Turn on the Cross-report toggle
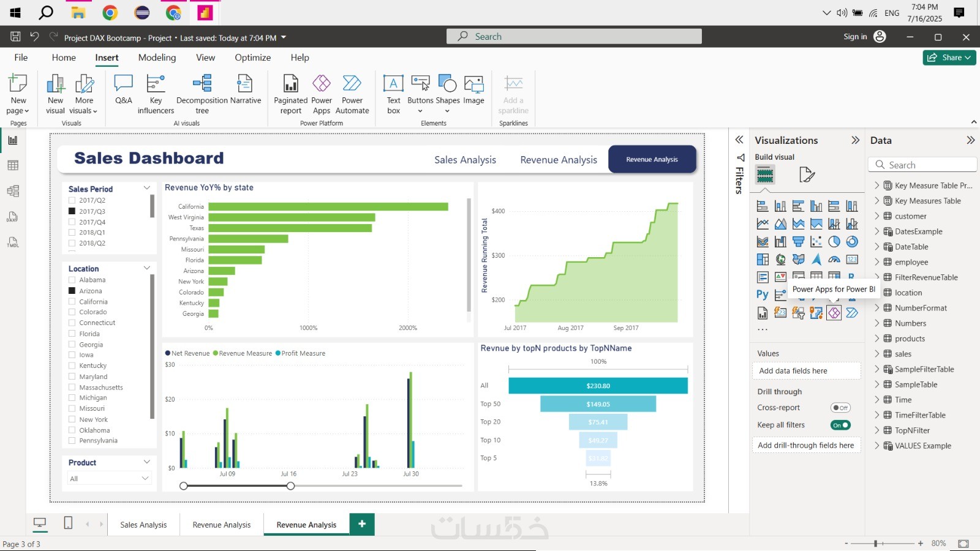This screenshot has height=551, width=980. pos(840,408)
